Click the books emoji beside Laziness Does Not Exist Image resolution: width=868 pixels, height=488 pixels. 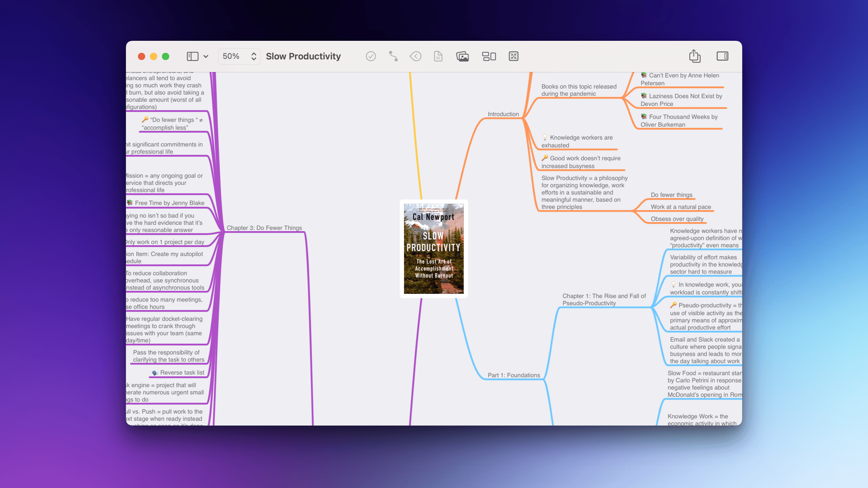[x=644, y=96]
